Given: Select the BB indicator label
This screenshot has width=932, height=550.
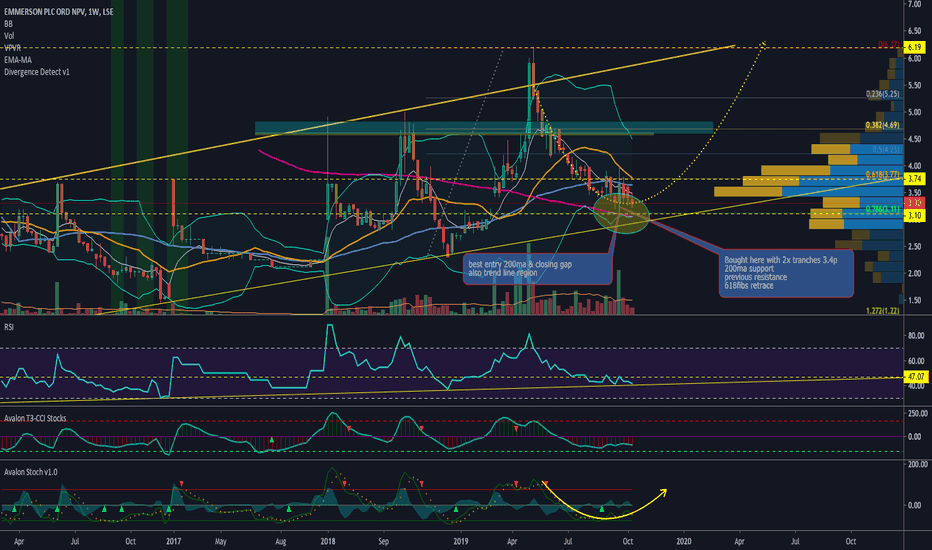Looking at the screenshot, I should (8, 24).
